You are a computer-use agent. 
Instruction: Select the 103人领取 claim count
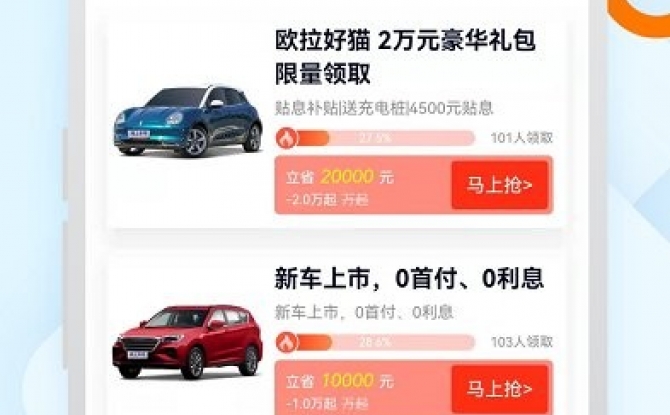click(522, 342)
